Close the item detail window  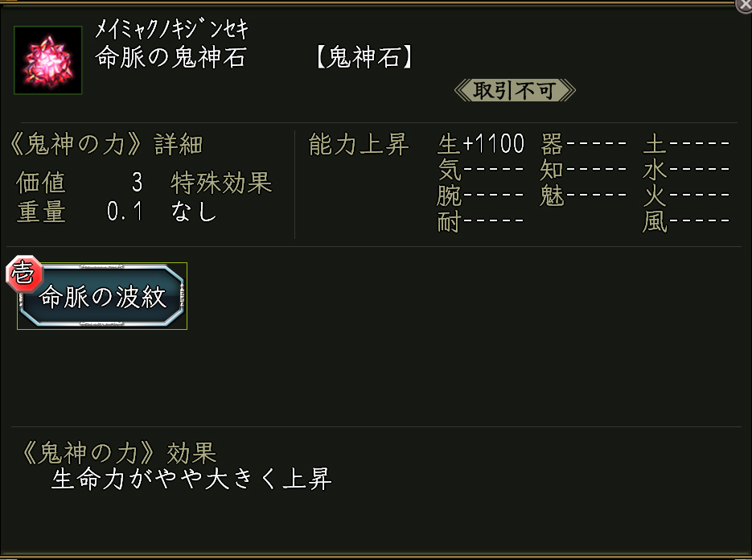tap(744, 5)
